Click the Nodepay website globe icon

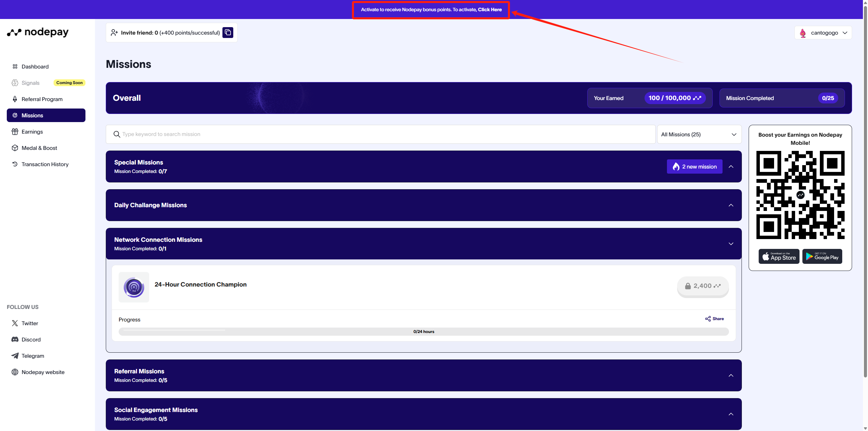(x=15, y=372)
